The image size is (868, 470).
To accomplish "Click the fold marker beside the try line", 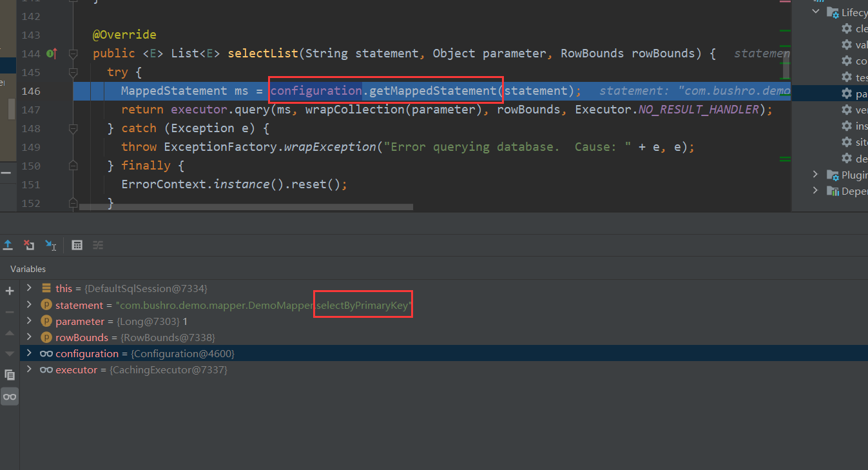I will click(x=73, y=72).
